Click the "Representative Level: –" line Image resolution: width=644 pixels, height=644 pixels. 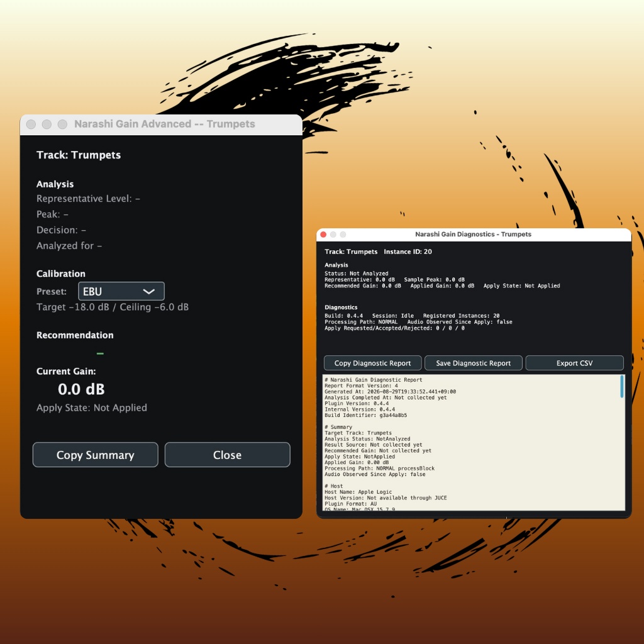(x=88, y=199)
